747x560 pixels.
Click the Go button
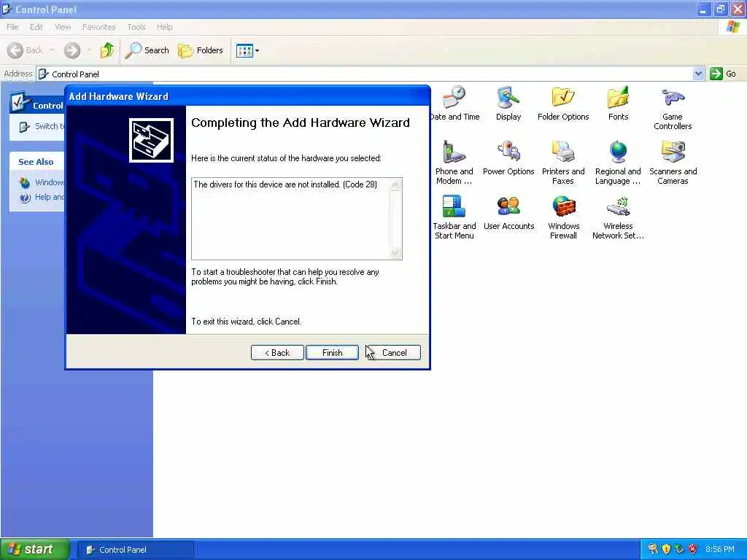coord(723,74)
